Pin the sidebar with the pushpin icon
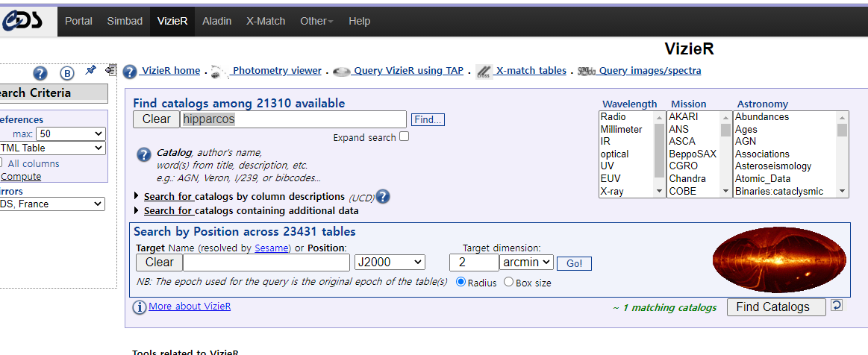This screenshot has width=868, height=355. (91, 70)
